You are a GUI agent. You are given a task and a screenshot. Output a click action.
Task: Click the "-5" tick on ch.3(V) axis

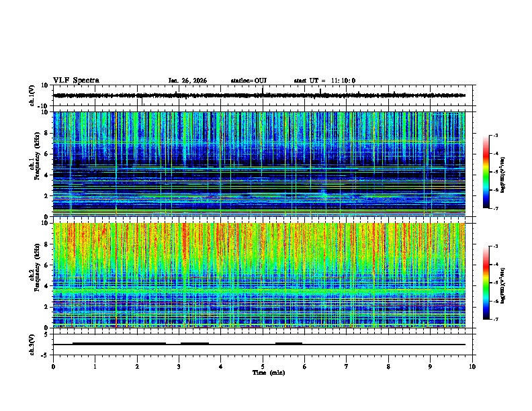click(x=45, y=355)
